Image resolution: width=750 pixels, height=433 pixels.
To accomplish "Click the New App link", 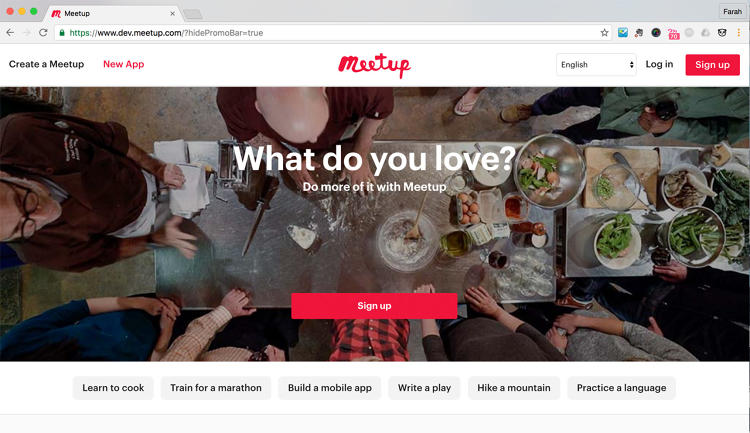I will tap(123, 64).
